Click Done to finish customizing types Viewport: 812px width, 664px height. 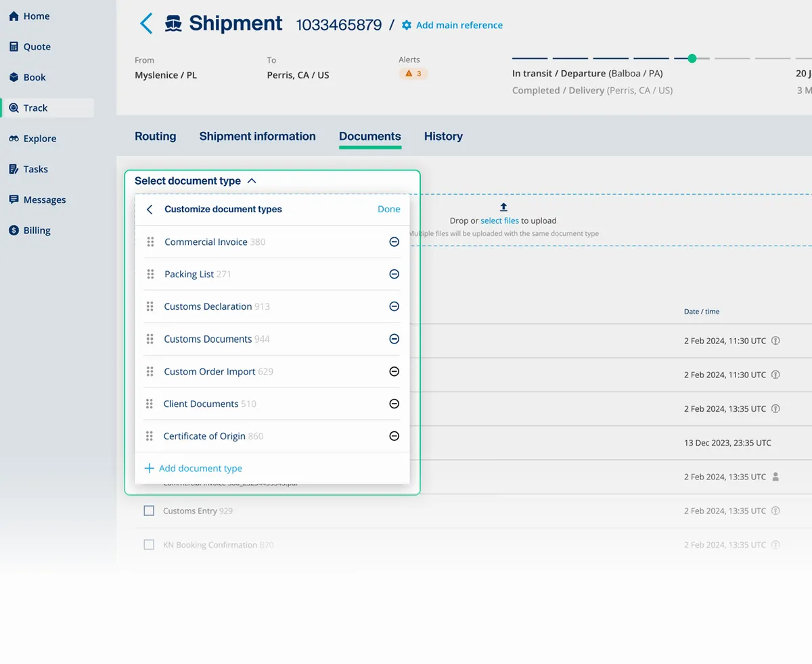coord(388,209)
